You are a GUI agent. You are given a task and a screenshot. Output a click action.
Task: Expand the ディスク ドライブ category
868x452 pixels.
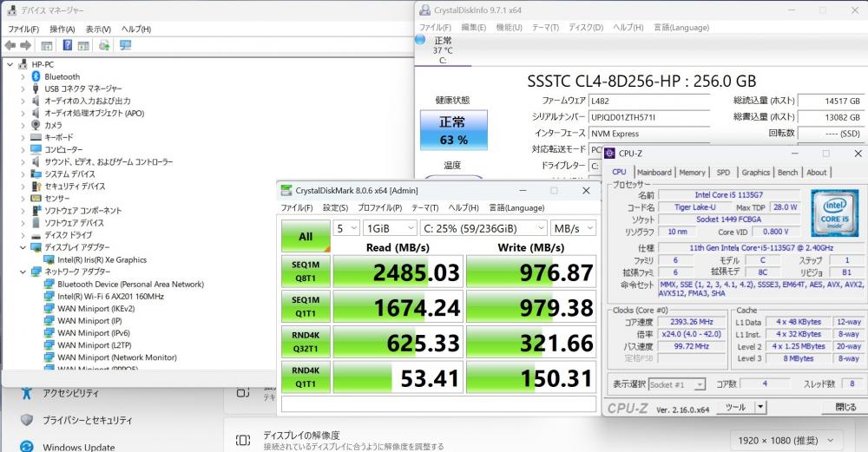(23, 235)
